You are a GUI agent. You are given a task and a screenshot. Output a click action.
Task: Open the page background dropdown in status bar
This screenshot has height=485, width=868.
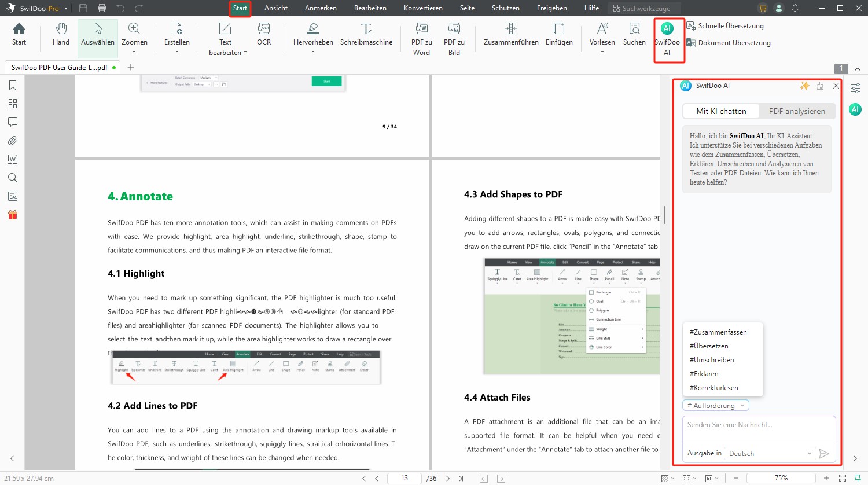pyautogui.click(x=668, y=478)
